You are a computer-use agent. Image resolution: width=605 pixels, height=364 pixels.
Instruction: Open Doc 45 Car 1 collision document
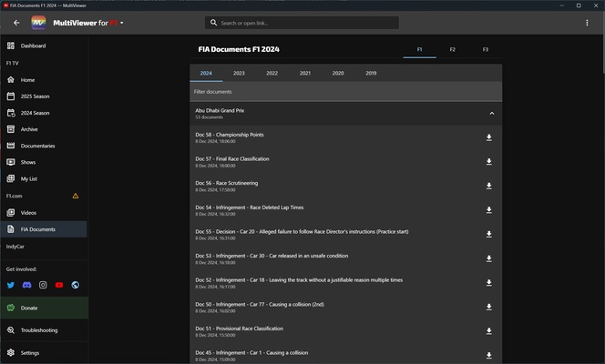pyautogui.click(x=345, y=355)
